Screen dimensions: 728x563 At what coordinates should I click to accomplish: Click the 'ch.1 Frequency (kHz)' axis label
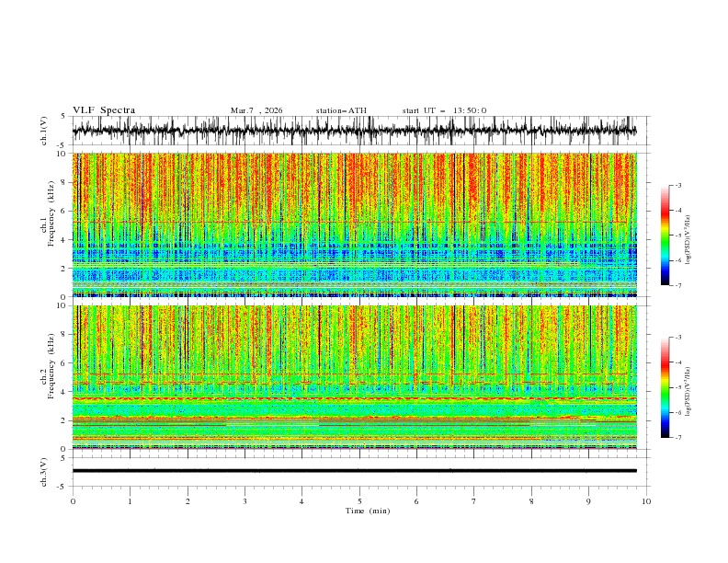pos(49,213)
